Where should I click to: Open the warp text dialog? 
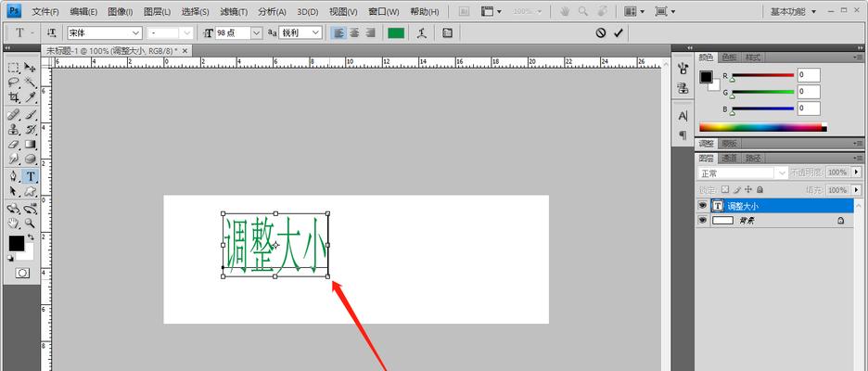[422, 33]
